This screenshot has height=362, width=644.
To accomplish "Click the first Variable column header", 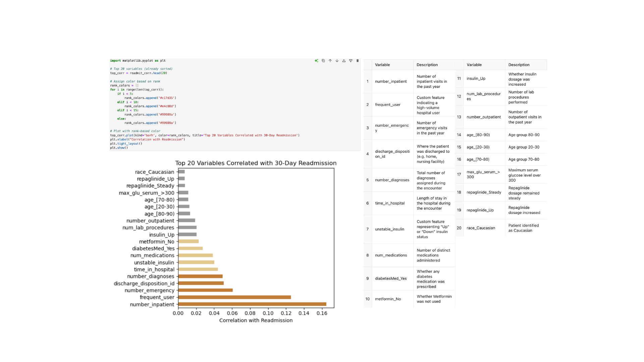I will click(382, 65).
